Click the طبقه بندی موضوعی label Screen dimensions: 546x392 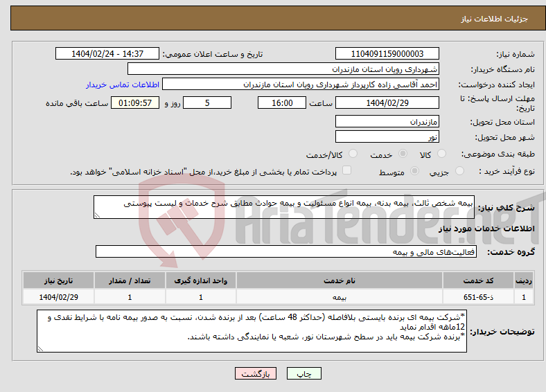498,154
